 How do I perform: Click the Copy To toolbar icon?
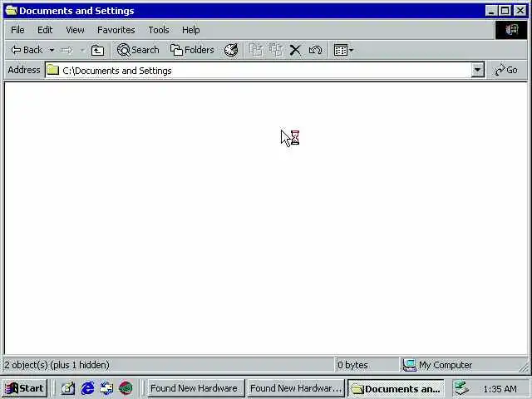click(276, 50)
